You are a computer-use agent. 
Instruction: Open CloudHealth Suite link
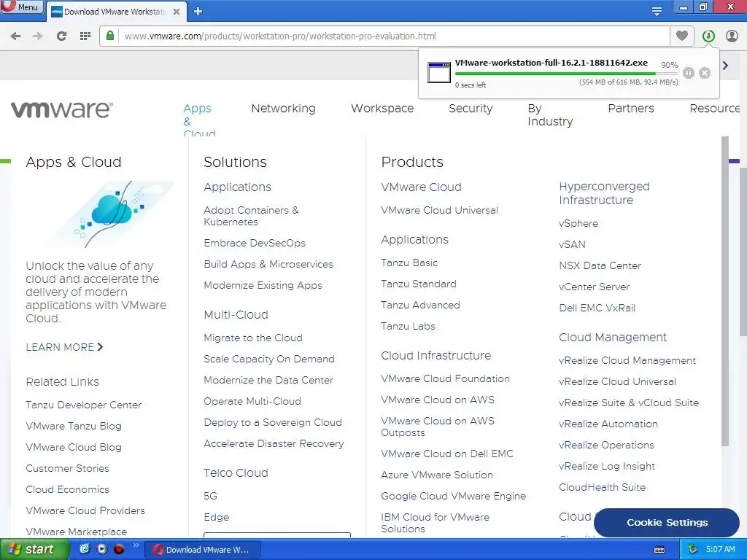click(x=602, y=487)
